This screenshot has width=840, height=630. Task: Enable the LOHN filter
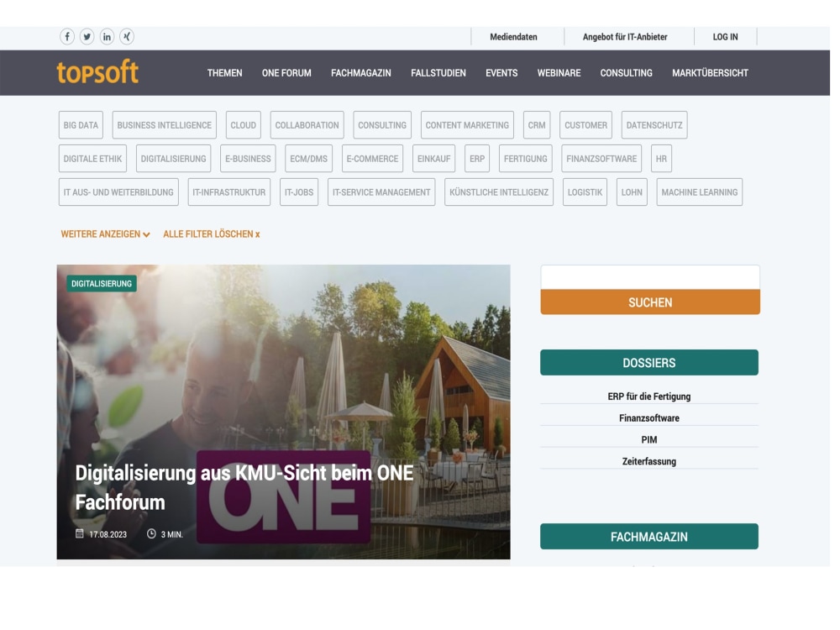point(632,192)
